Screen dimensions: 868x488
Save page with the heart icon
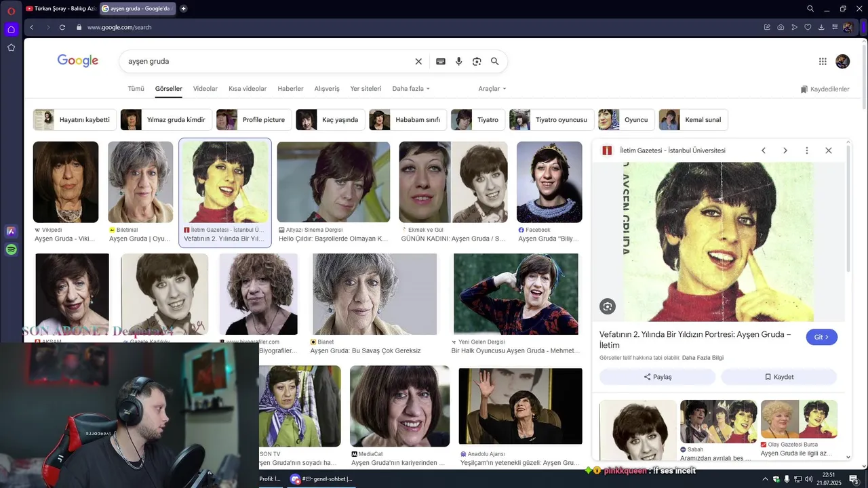(x=808, y=27)
